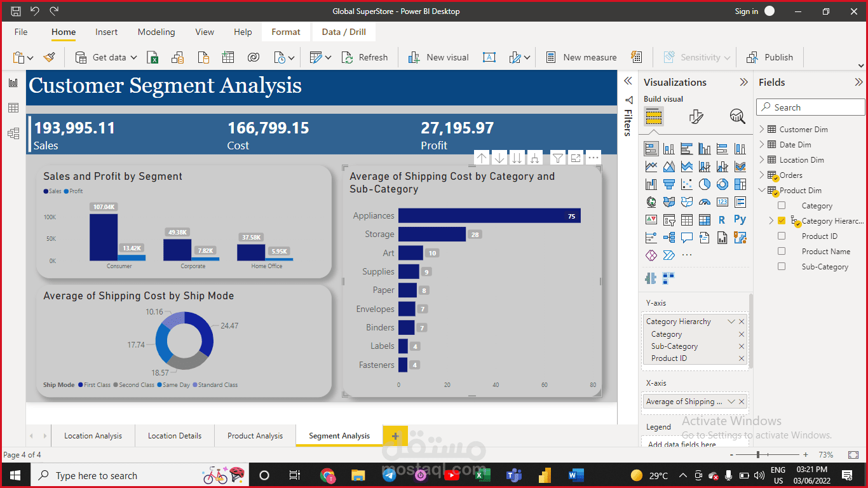This screenshot has width=868, height=488.
Task: Check the Product Name field checkbox
Action: [782, 252]
